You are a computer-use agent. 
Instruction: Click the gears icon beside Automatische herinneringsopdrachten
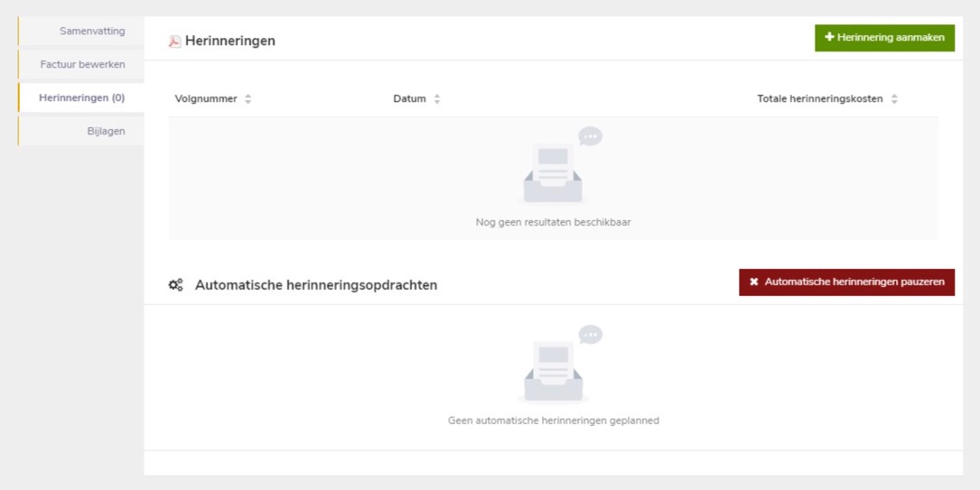pos(175,285)
